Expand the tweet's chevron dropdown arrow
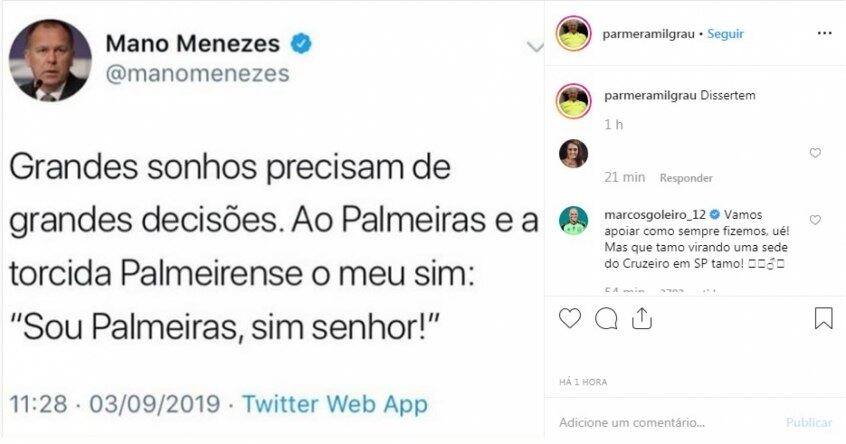846x444 pixels. click(x=534, y=47)
